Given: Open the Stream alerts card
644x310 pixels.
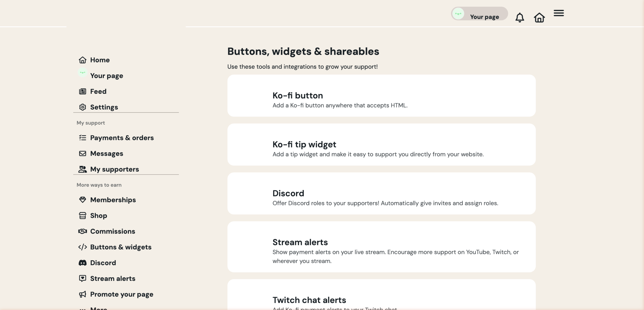Looking at the screenshot, I should click(x=381, y=247).
